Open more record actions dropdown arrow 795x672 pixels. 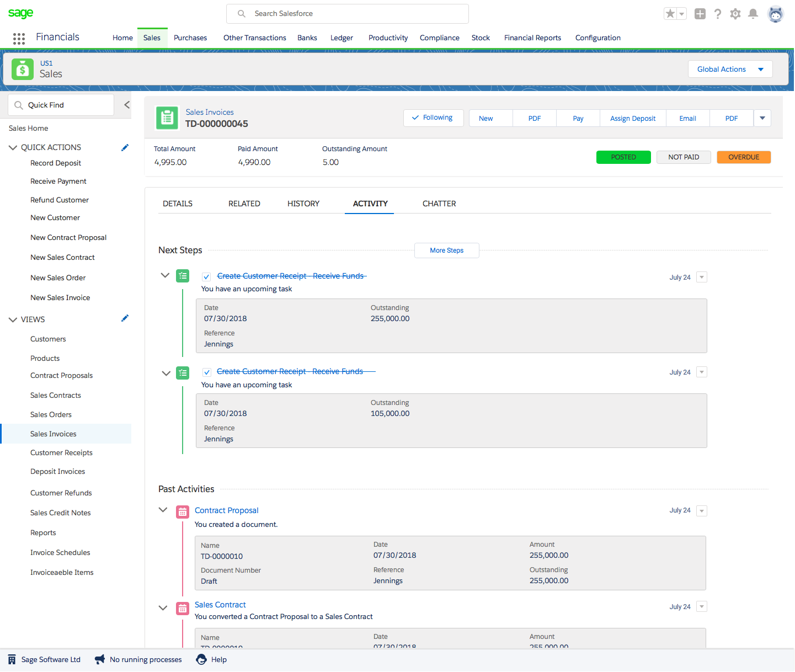[x=762, y=118]
